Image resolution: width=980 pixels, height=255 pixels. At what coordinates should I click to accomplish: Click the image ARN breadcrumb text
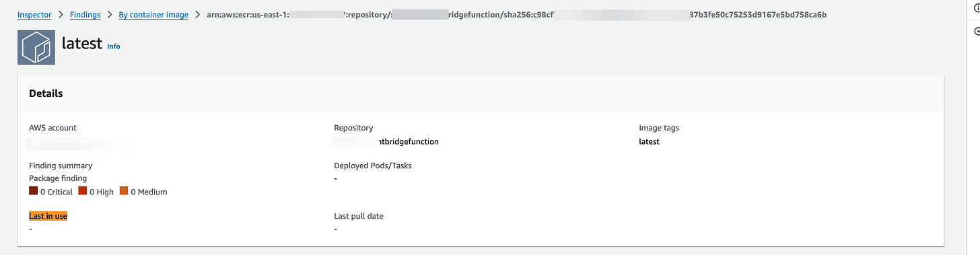point(516,14)
